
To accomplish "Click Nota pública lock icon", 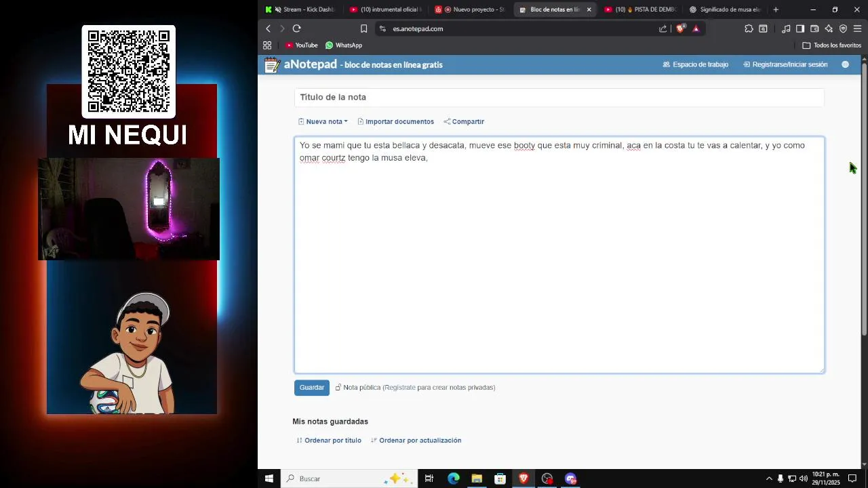I will tap(338, 388).
